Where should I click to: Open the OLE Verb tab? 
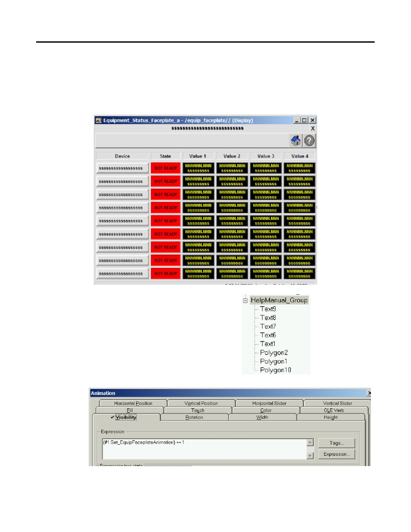coord(334,410)
